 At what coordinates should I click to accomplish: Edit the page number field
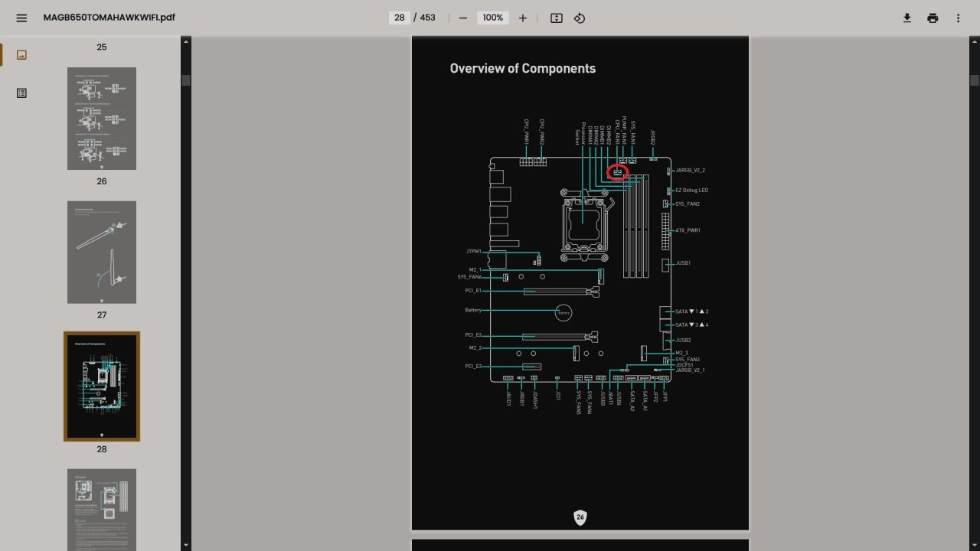click(x=400, y=18)
